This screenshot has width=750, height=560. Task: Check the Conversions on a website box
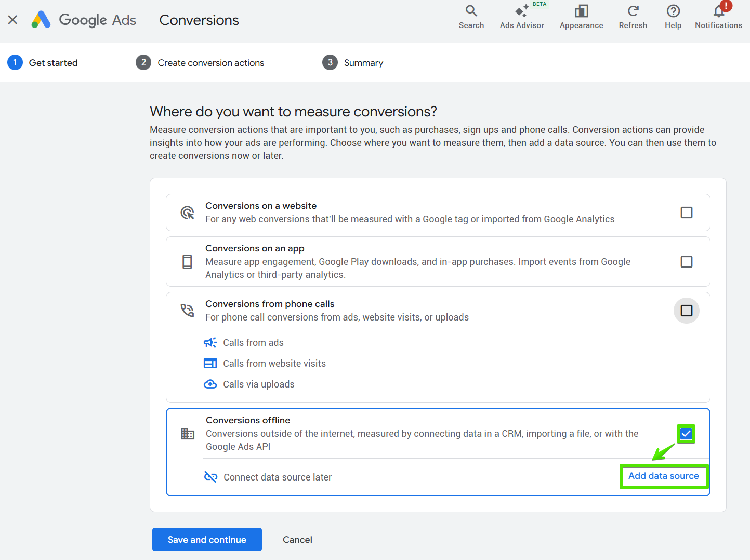tap(686, 212)
